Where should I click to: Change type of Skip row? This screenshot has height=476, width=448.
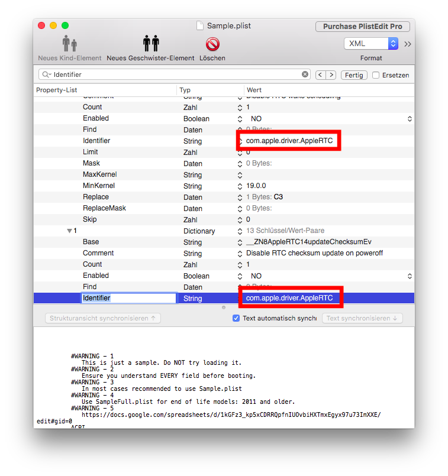[x=240, y=220]
